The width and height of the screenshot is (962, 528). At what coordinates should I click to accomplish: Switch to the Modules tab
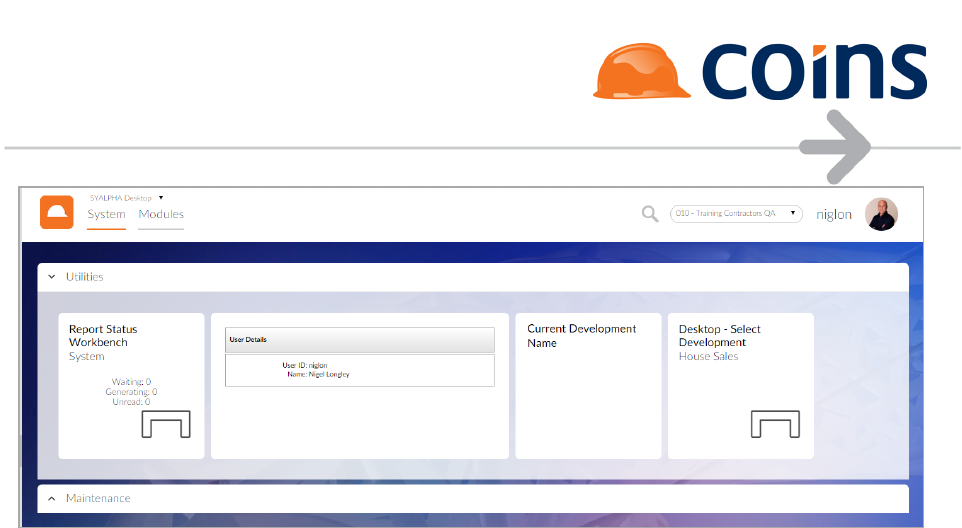tap(161, 214)
